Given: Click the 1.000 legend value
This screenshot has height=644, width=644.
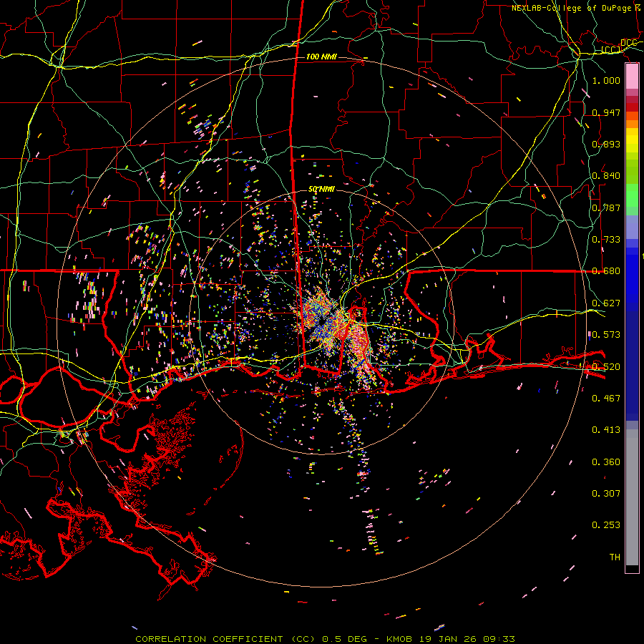Looking at the screenshot, I should [x=606, y=80].
